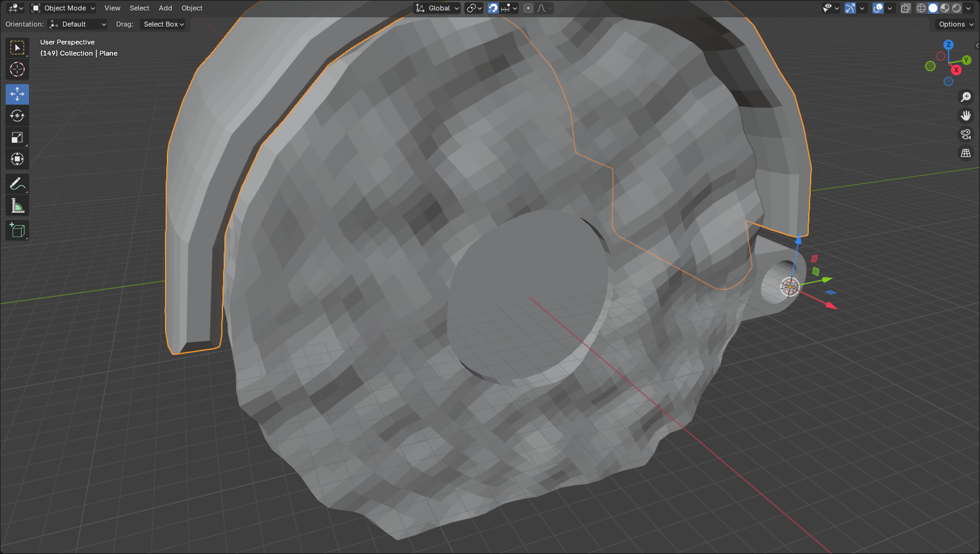Open the View menu

tap(112, 8)
